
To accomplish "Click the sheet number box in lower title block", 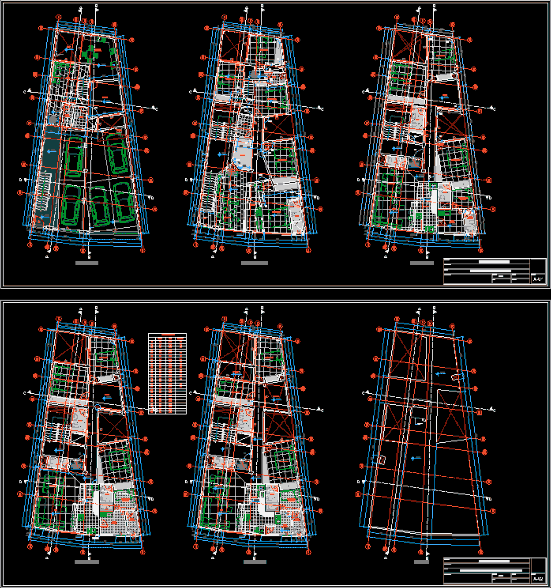I will [x=538, y=578].
